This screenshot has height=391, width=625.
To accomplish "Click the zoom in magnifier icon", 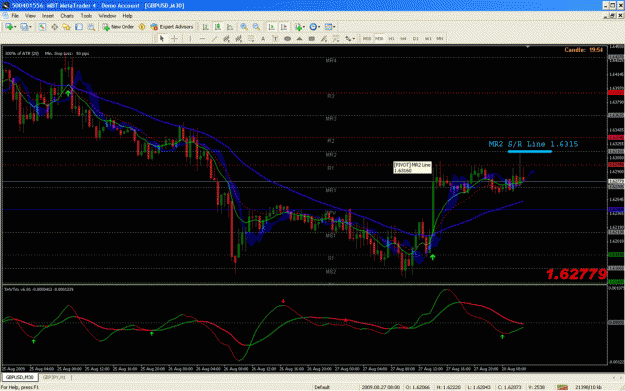I will (x=244, y=27).
